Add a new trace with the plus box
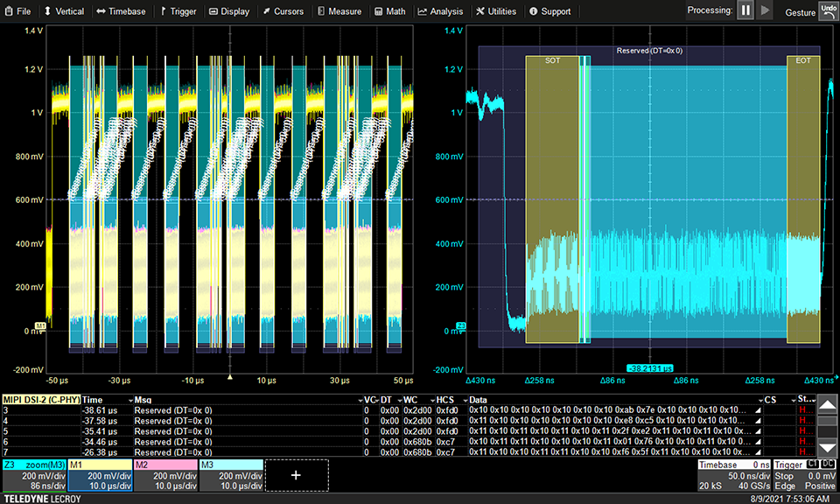840x504 pixels. [x=296, y=475]
